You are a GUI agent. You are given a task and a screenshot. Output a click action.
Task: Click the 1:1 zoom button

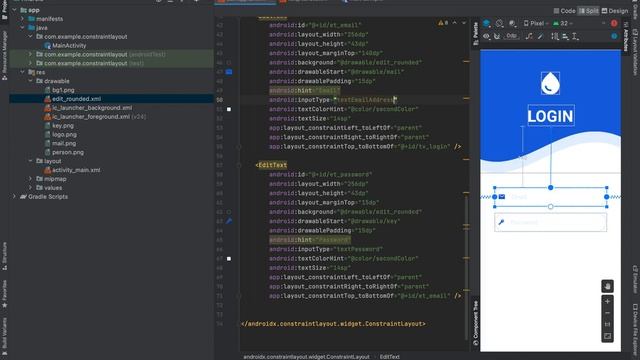[x=607, y=324]
